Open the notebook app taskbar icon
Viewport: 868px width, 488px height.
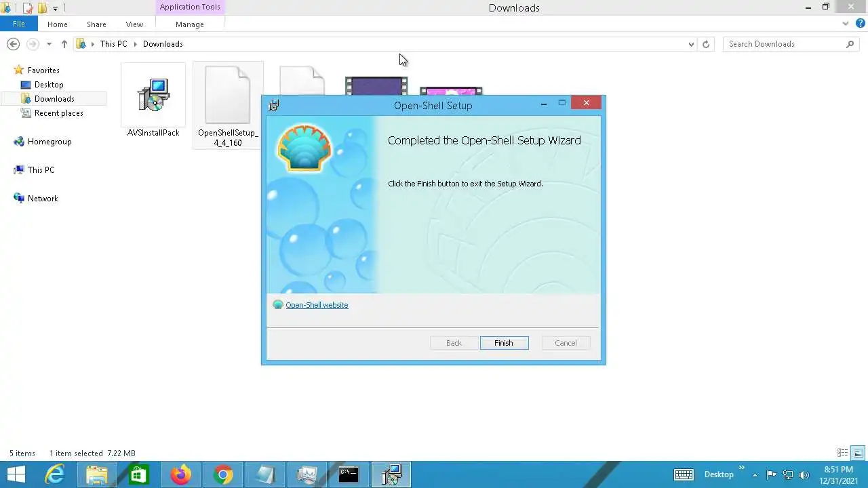pyautogui.click(x=264, y=474)
